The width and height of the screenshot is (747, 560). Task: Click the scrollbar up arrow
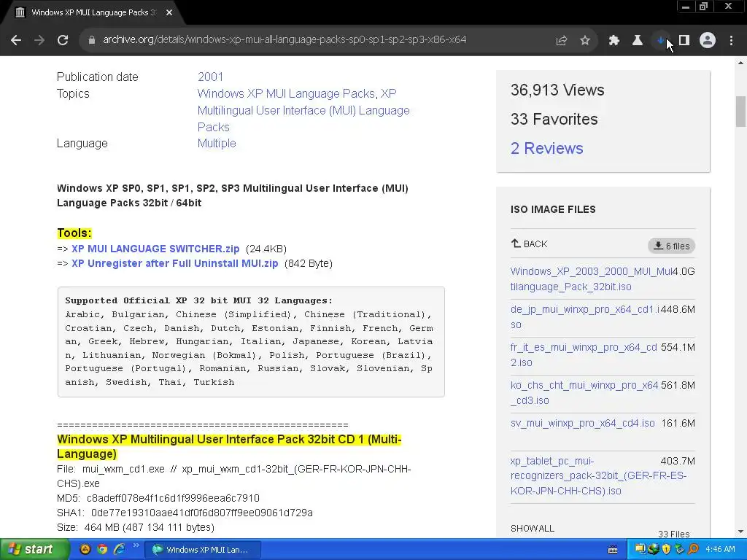tap(740, 63)
